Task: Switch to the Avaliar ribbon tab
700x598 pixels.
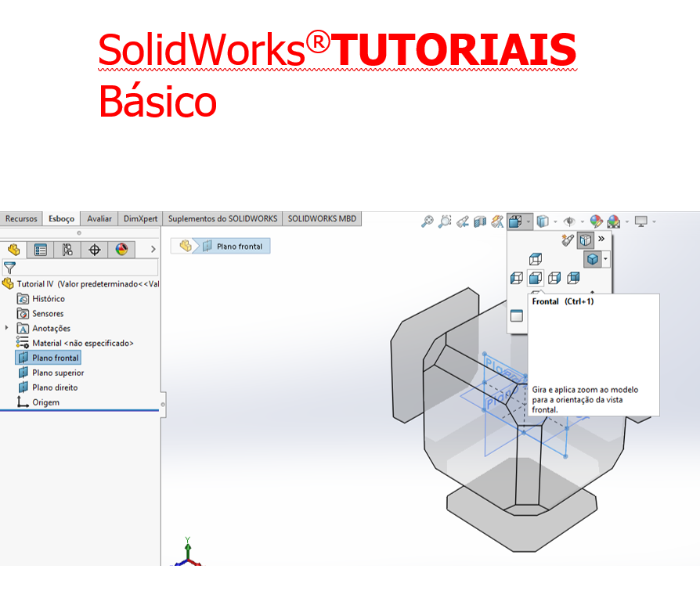Action: pos(99,218)
